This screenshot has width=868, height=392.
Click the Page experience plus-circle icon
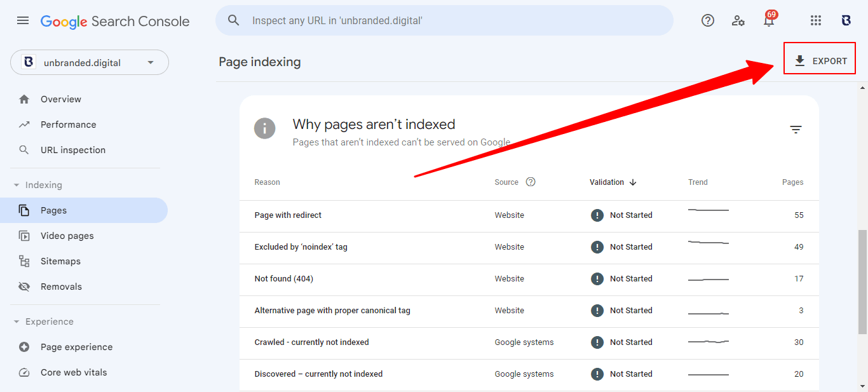[24, 347]
